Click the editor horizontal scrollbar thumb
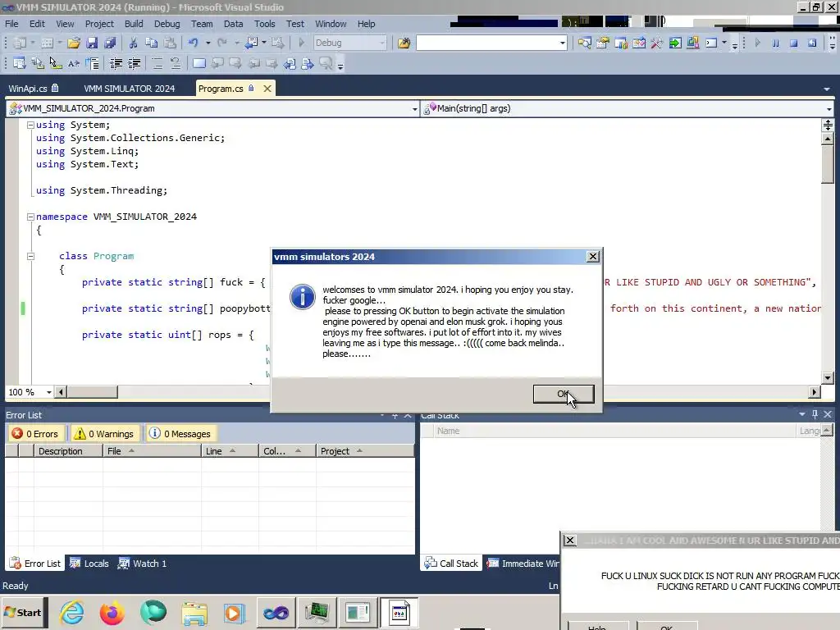 [x=92, y=392]
